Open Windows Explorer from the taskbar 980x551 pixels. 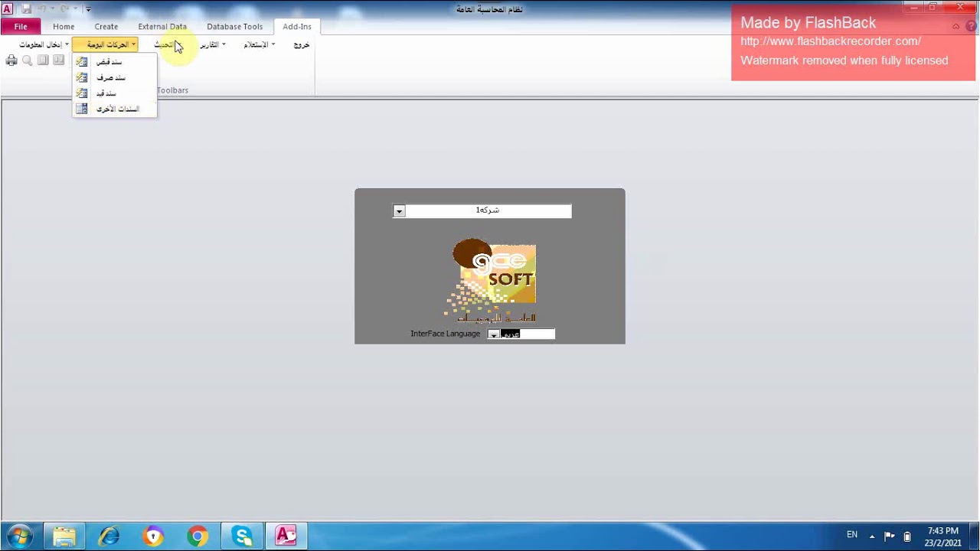(64, 536)
